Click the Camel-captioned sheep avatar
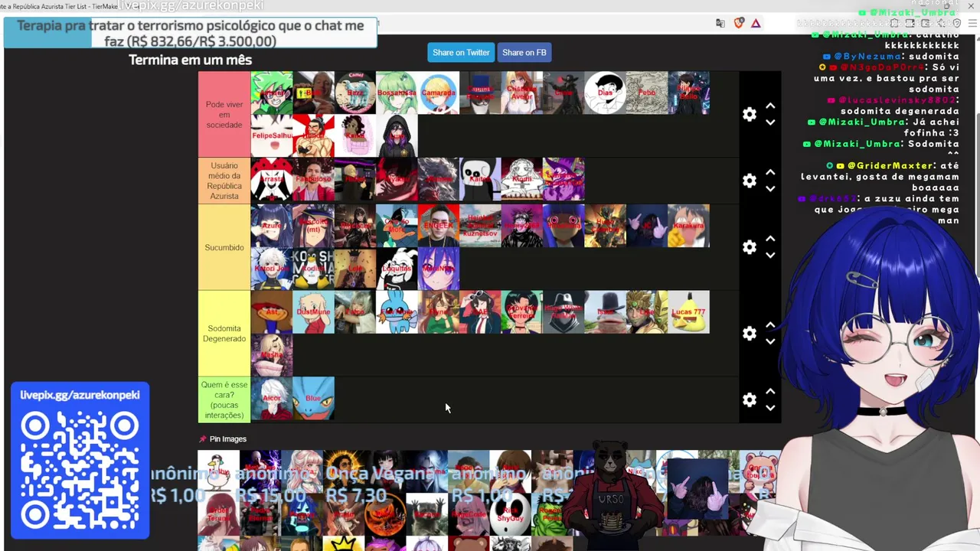The height and width of the screenshot is (551, 980). (x=355, y=93)
